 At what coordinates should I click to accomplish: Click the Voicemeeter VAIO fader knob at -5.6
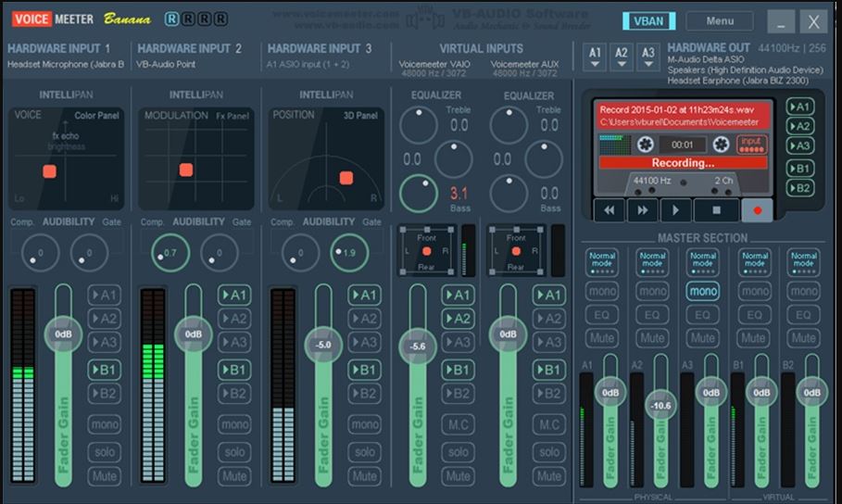click(417, 346)
